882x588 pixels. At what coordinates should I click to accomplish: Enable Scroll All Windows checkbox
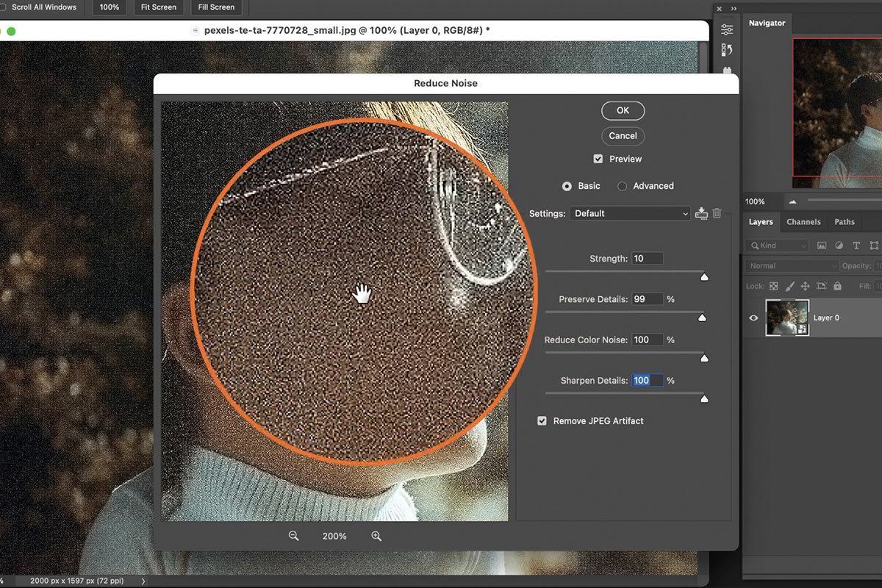pyautogui.click(x=3, y=7)
